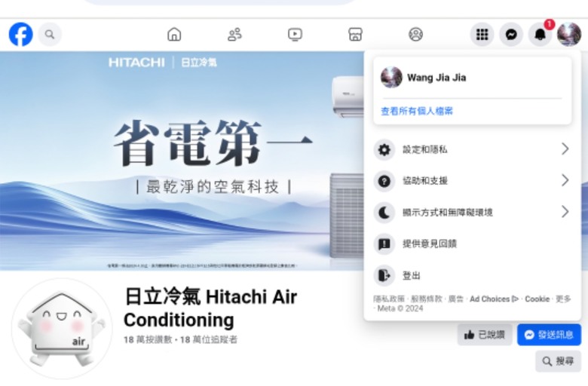The width and height of the screenshot is (588, 386).
Task: Click the 18 萬按讚數 text
Action: (148, 339)
